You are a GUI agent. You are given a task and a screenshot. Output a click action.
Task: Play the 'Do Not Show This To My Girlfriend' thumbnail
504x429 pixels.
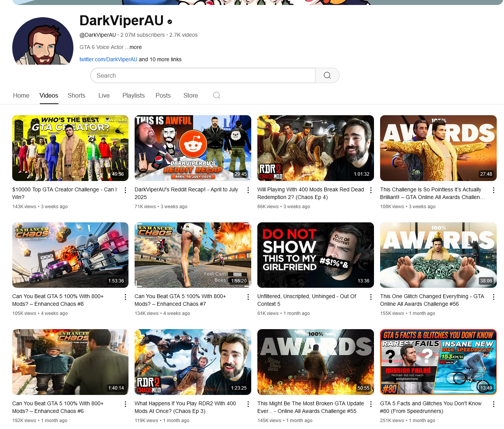click(315, 255)
